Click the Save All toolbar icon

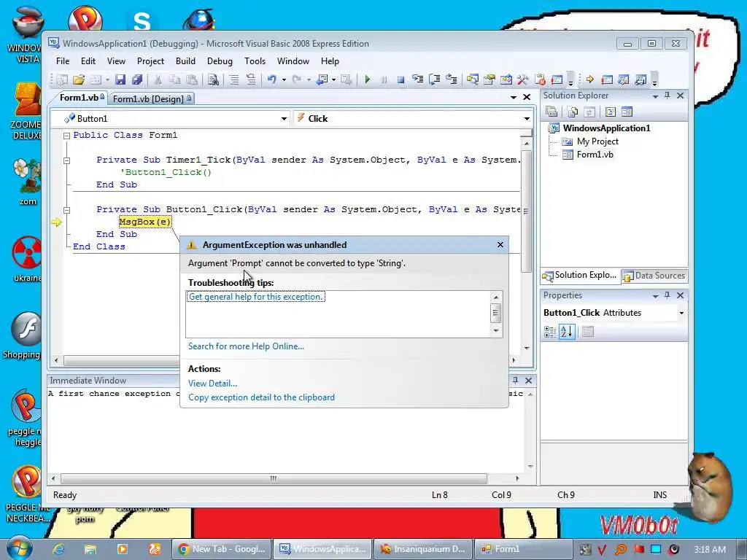click(137, 79)
